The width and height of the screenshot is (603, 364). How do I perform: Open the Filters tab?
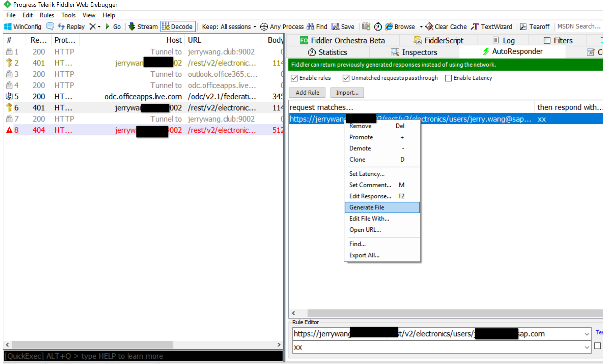tap(558, 40)
